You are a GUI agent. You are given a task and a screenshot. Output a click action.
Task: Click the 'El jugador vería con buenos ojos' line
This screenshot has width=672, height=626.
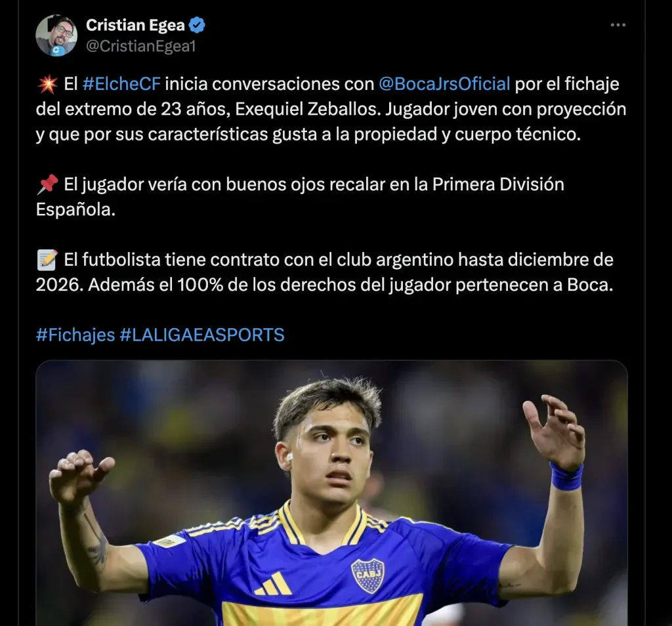point(300,197)
